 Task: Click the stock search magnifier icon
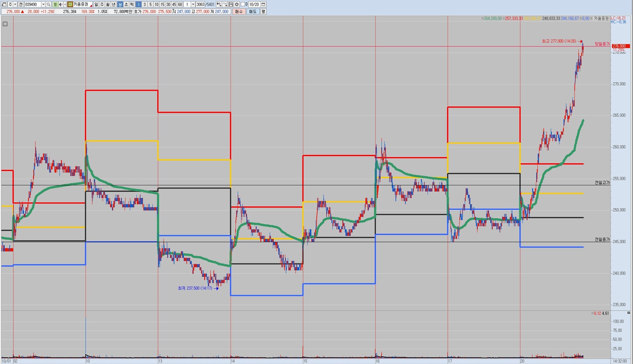[x=48, y=4]
